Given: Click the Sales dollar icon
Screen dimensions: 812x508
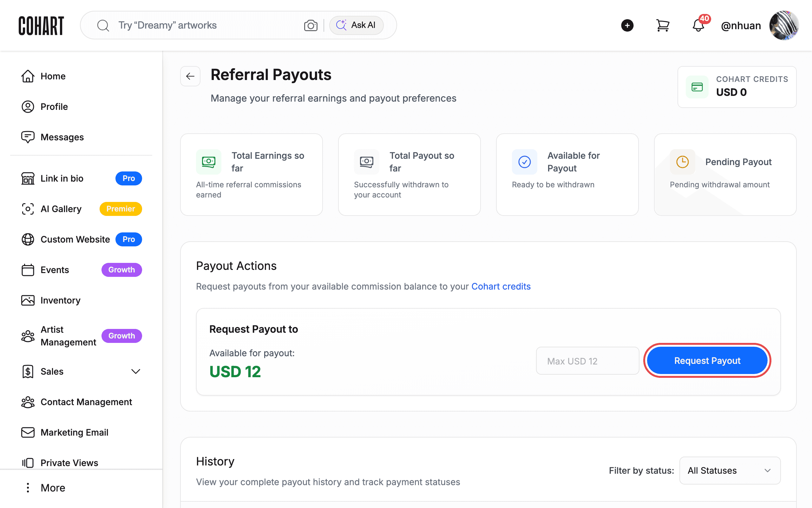Looking at the screenshot, I should (28, 371).
